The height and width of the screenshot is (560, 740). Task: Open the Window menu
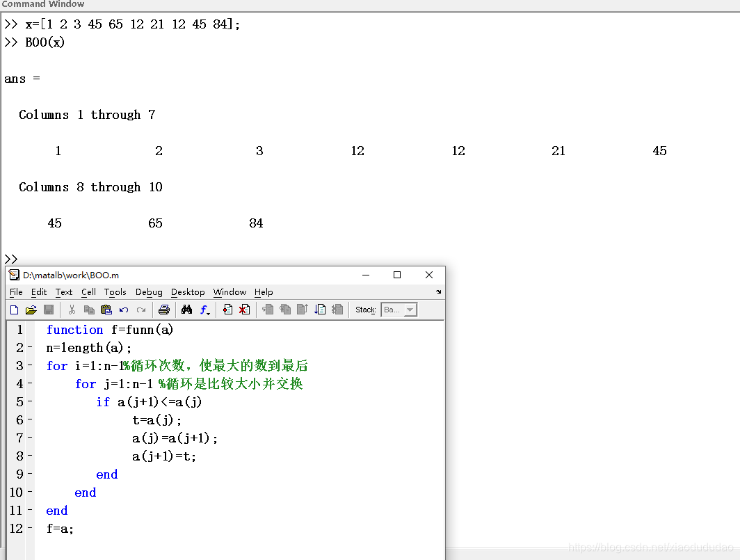point(230,292)
